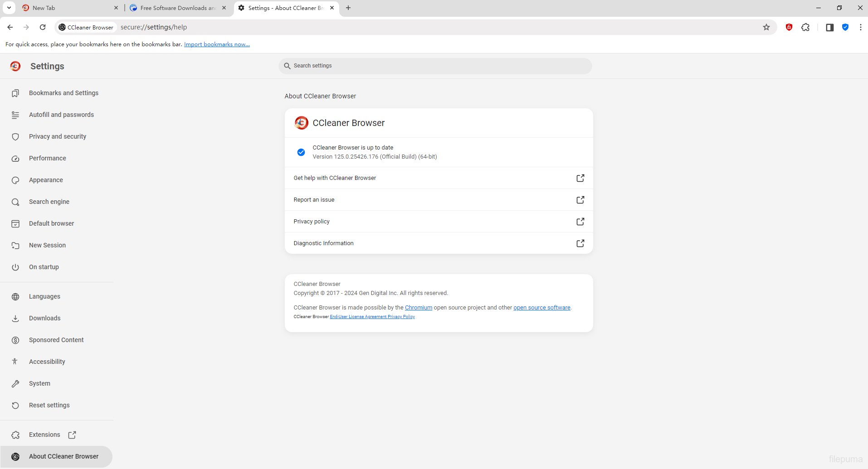Click the CCleaner Browser site info chip
This screenshot has width=868, height=469.
[86, 27]
